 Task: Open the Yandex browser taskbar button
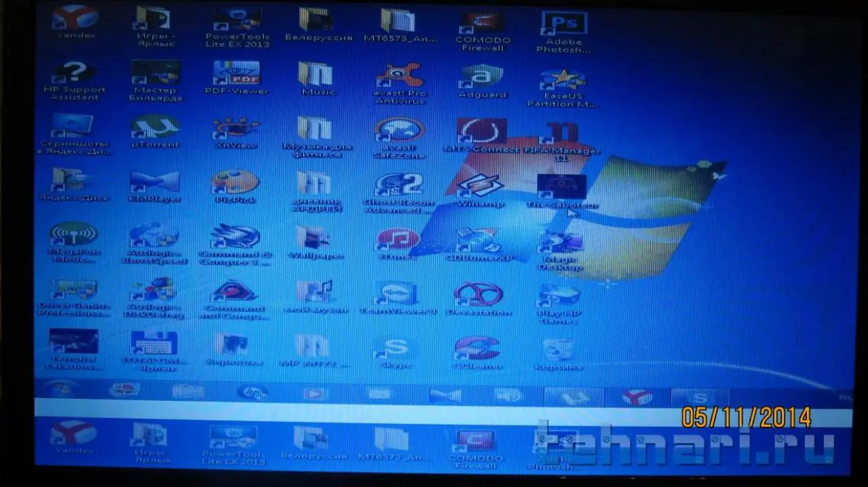[638, 397]
